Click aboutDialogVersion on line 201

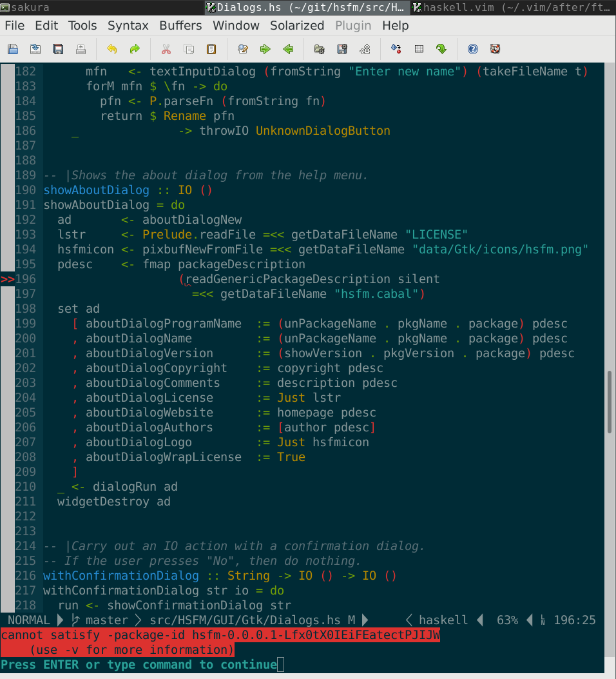click(x=149, y=353)
